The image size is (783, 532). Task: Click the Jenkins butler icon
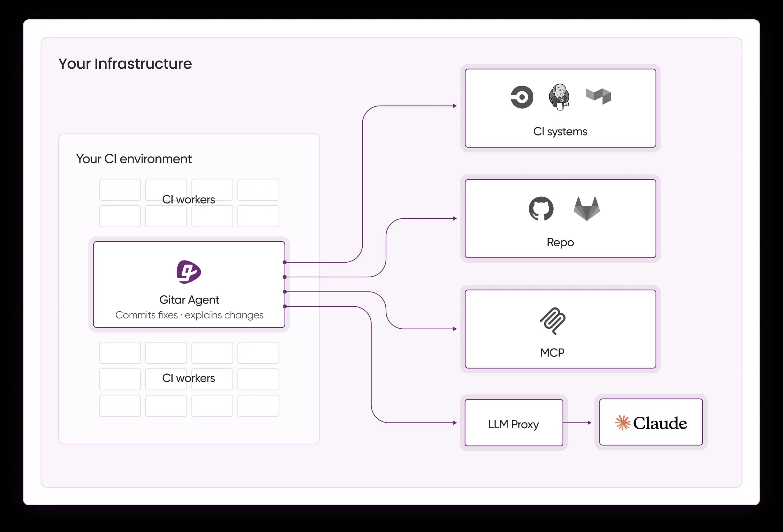pos(559,97)
